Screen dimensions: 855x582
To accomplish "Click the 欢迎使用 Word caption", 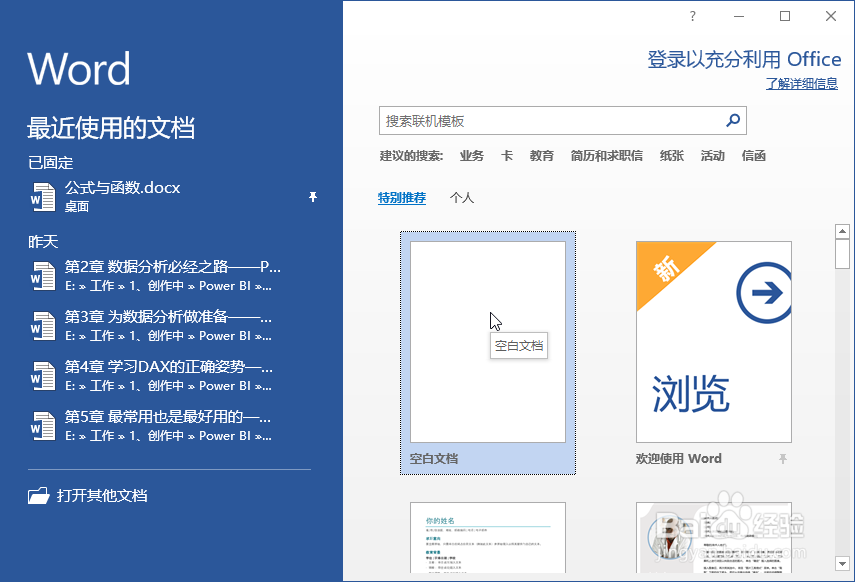I will [678, 459].
